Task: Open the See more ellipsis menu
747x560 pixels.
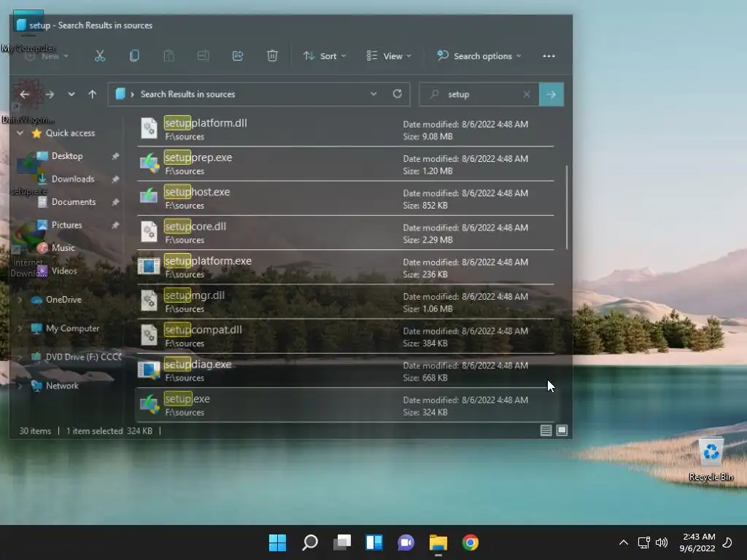Action: tap(549, 55)
